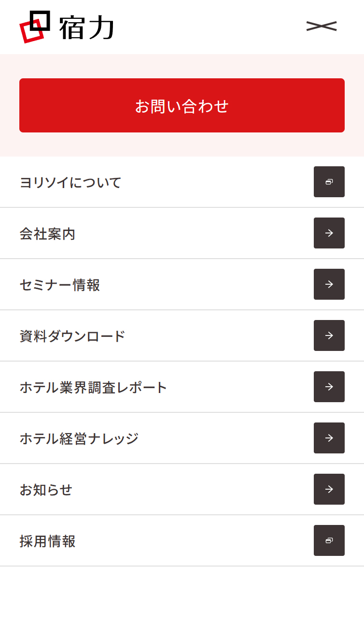Select 資料ダウンロード menu text
Image resolution: width=364 pixels, height=640 pixels.
click(x=72, y=336)
